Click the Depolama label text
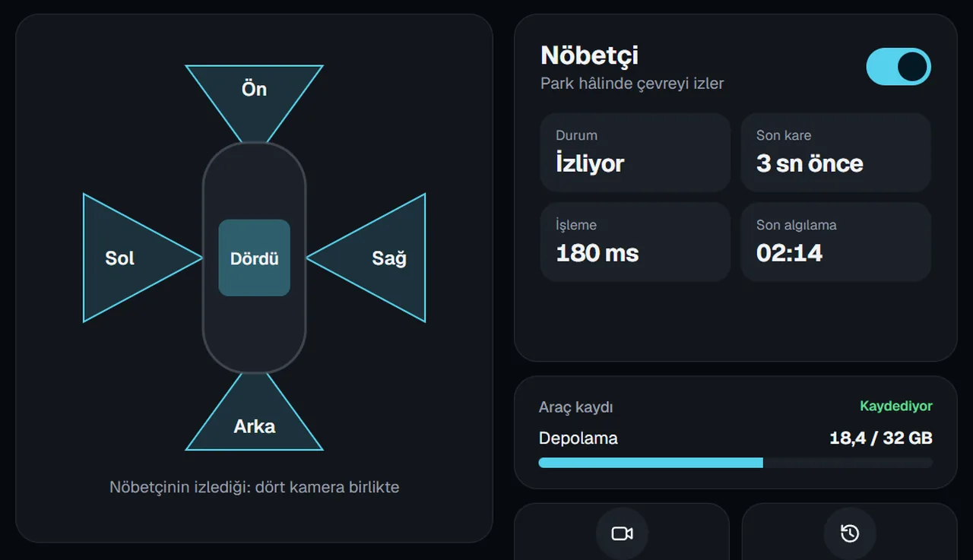Viewport: 973px width, 560px height. (578, 438)
